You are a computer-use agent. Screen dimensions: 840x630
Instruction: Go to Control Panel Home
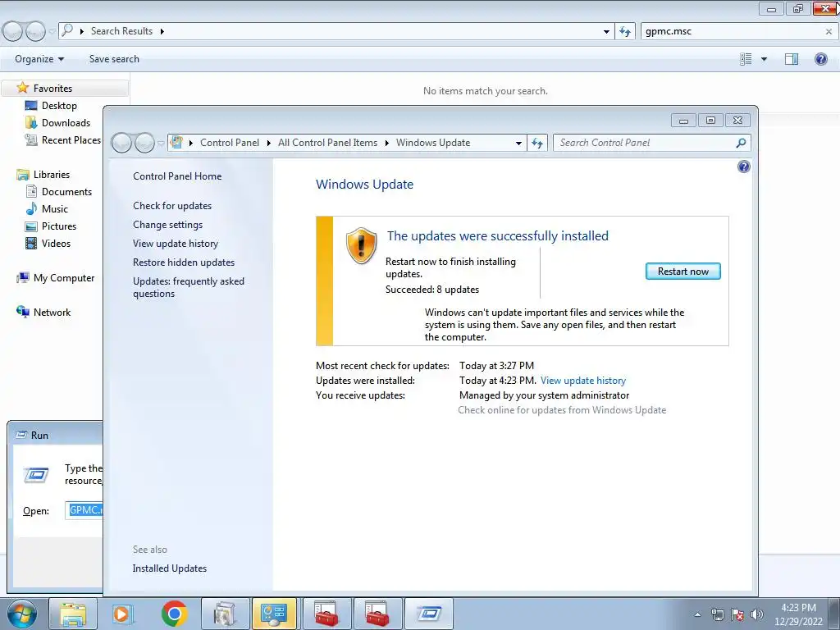[177, 176]
